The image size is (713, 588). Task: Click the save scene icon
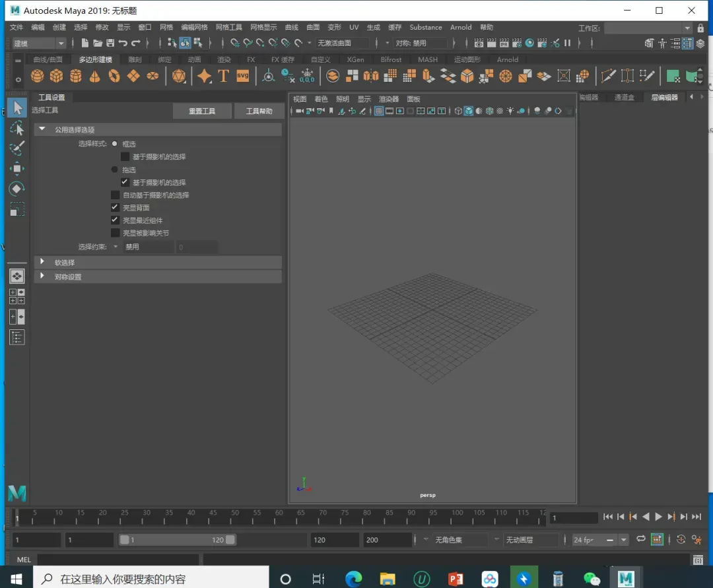tap(110, 43)
